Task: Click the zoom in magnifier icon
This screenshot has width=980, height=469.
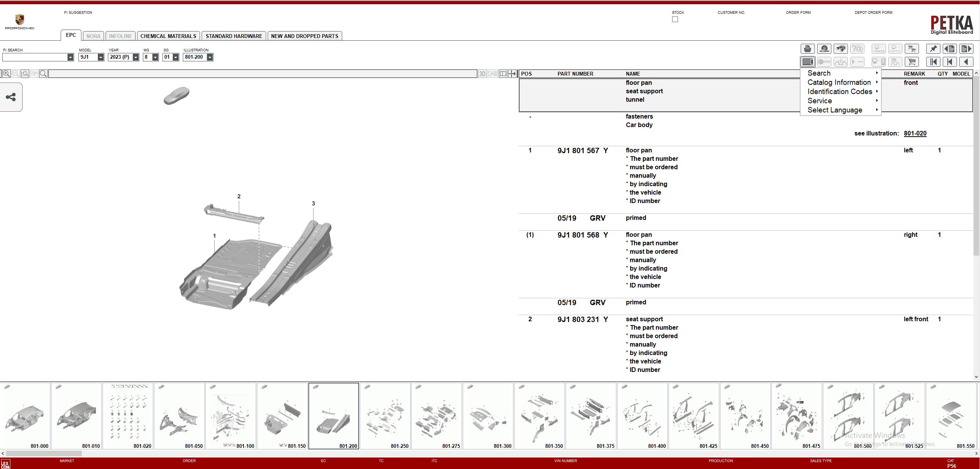Action: (7, 74)
